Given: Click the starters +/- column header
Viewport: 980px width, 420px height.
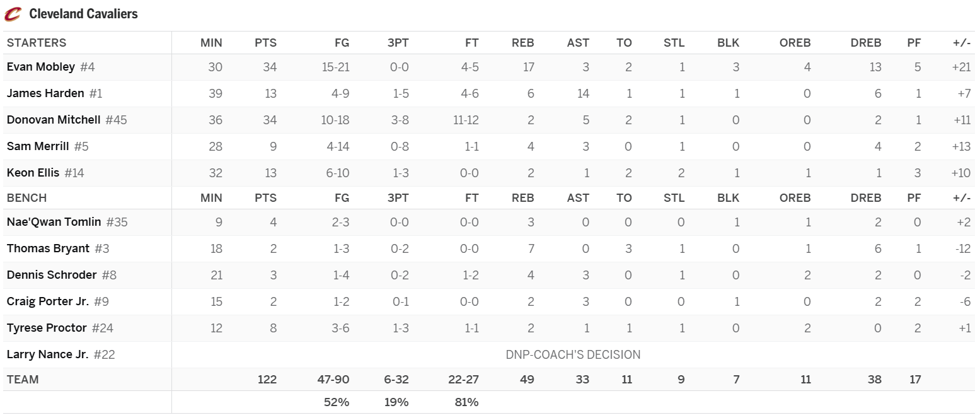Looking at the screenshot, I should pos(962,43).
